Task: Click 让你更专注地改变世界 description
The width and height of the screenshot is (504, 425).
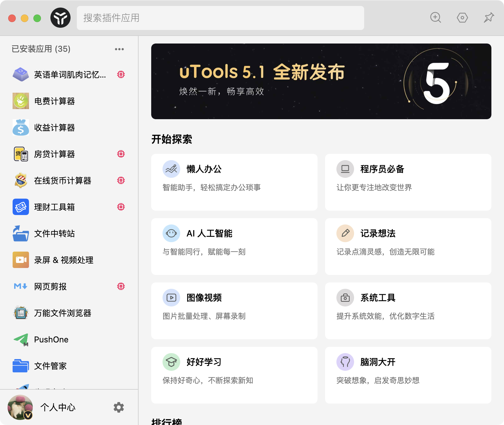Action: (x=374, y=188)
